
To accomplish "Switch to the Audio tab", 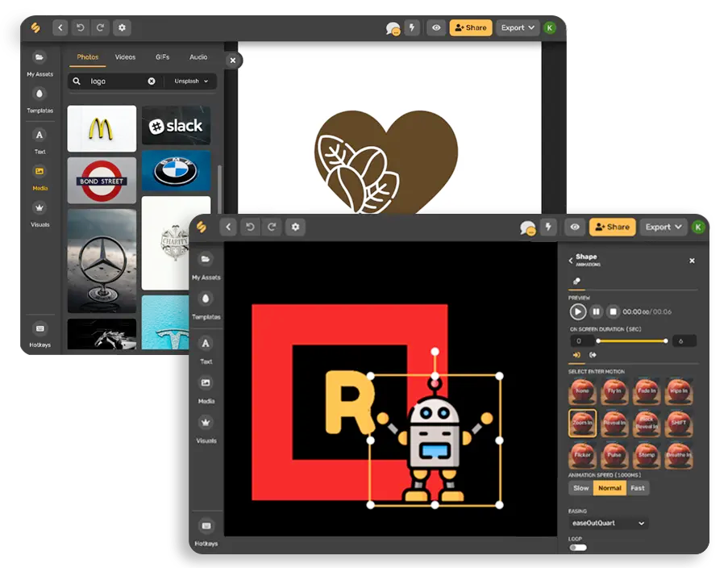I will tap(198, 57).
